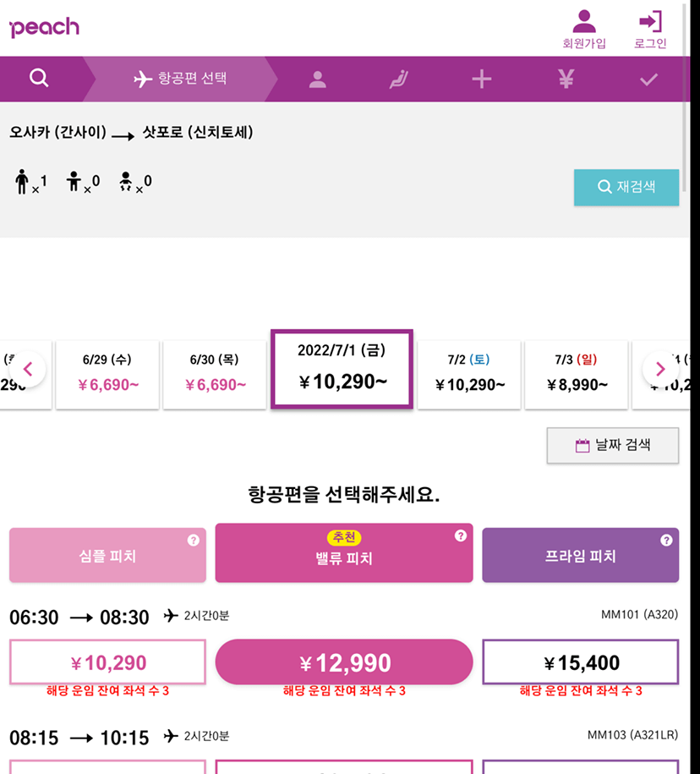Viewport: 700px width, 774px height.
Task: Show help for 프라임 피치 fare
Action: pos(666,540)
